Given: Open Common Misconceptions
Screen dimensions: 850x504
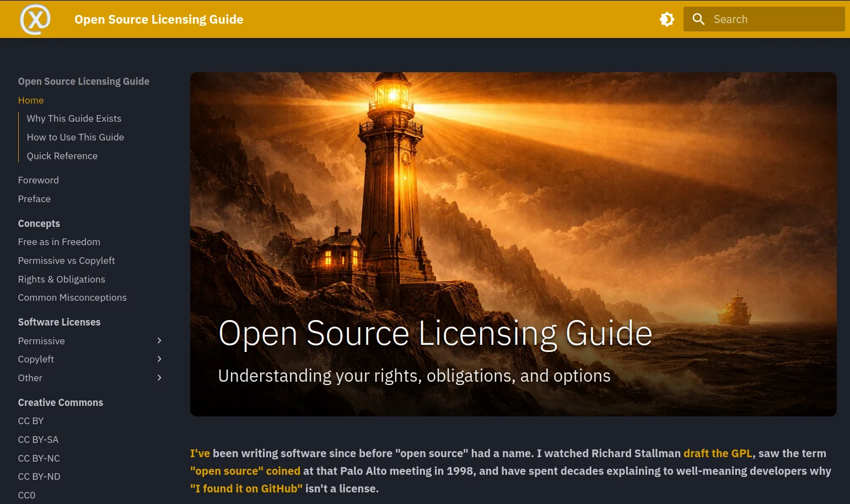Looking at the screenshot, I should pyautogui.click(x=72, y=297).
